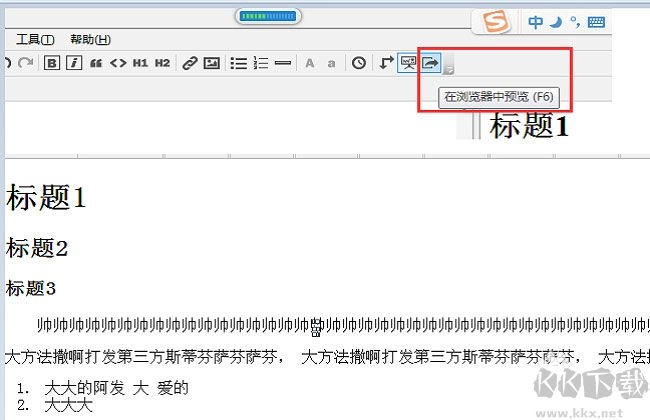Screen dimensions: 650x420
Task: Click the line of repeated 帅 characters
Action: pyautogui.click(x=343, y=325)
